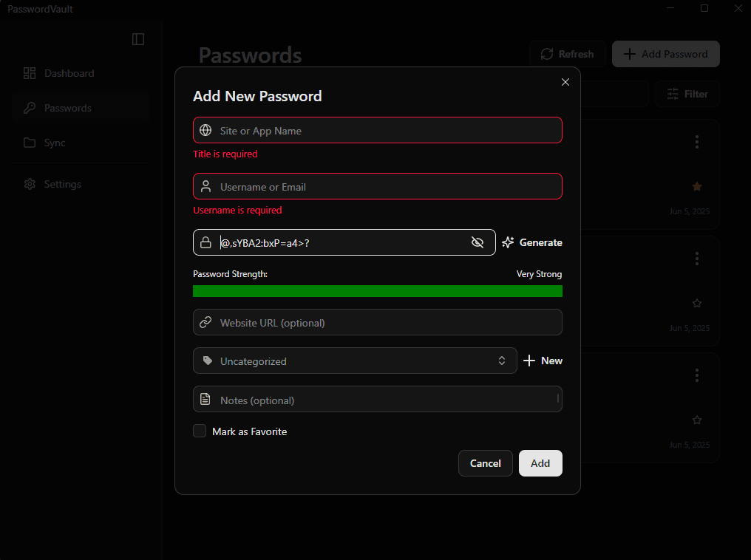Click the sparkle Generate password icon
The image size is (751, 560).
pyautogui.click(x=508, y=242)
